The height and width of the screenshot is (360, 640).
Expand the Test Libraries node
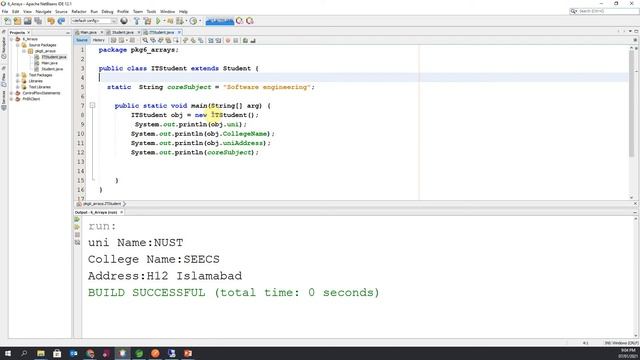(x=18, y=87)
